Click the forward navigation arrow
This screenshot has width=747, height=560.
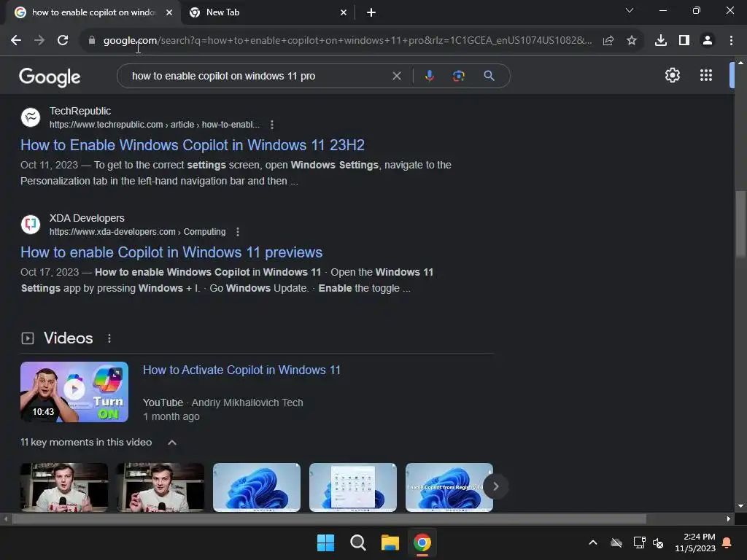click(39, 41)
